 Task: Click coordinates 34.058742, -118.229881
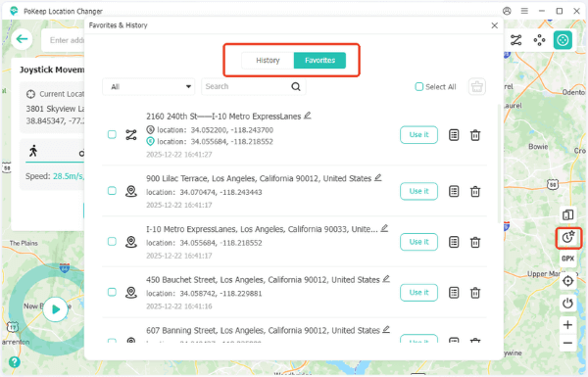click(220, 294)
